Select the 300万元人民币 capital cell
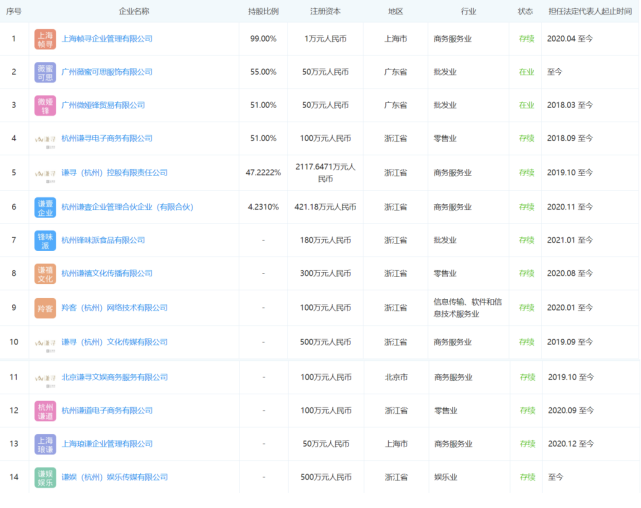This screenshot has width=641, height=508. tap(325, 273)
